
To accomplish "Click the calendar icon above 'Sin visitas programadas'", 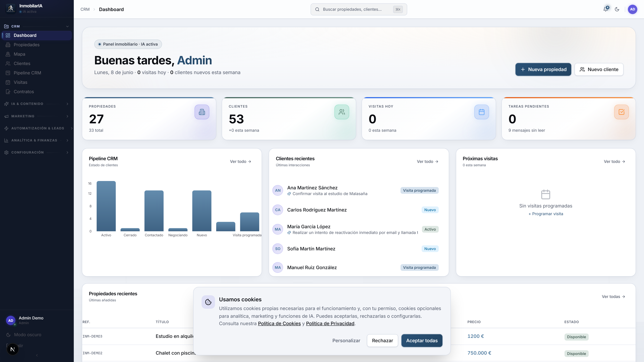I will [546, 194].
